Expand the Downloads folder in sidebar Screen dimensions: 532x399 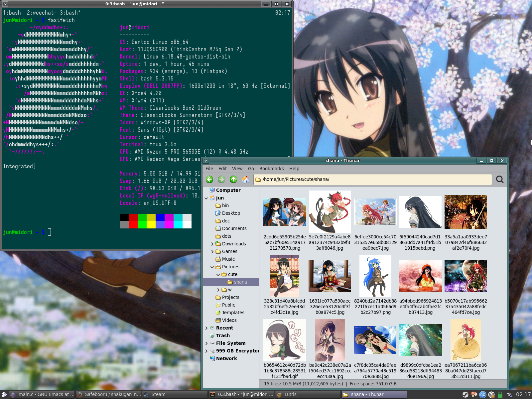tap(212, 244)
